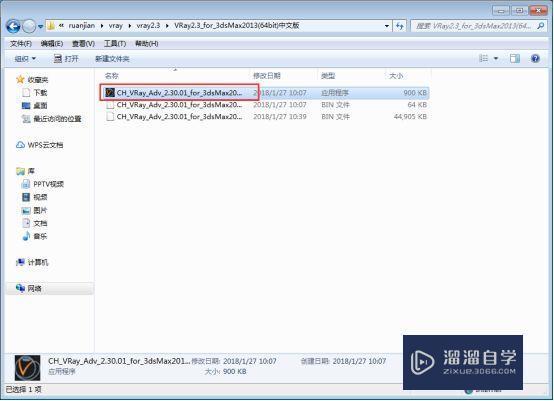Refresh the folder with the refresh icon
This screenshot has height=401, width=554.
click(x=400, y=26)
